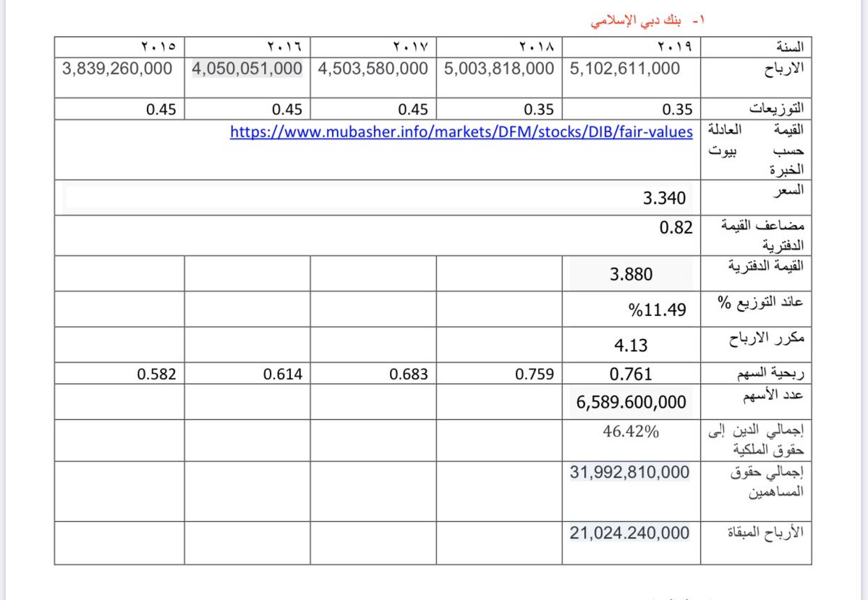The width and height of the screenshot is (868, 600).
Task: Click the year cell '٢٠١٧'
Action: [x=411, y=47]
